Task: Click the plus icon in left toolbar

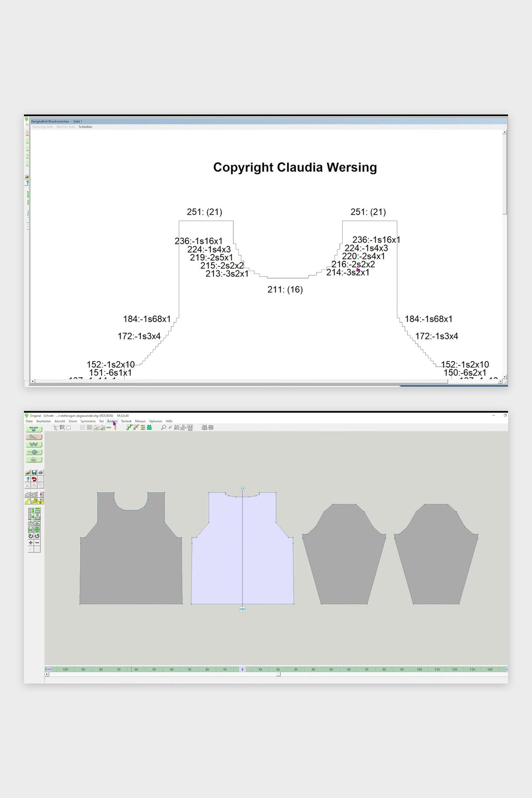Action: [x=31, y=542]
